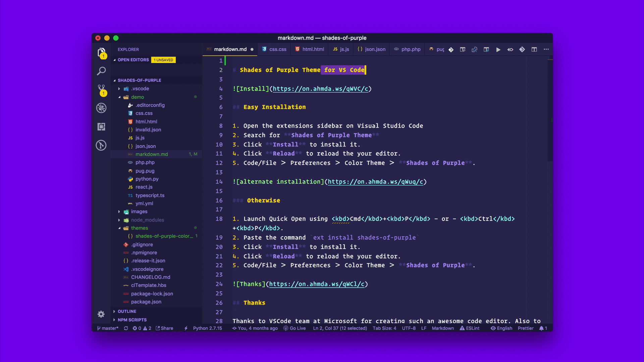The image size is (644, 362).
Task: Select the Remote Explorer icon
Action: pos(101,127)
